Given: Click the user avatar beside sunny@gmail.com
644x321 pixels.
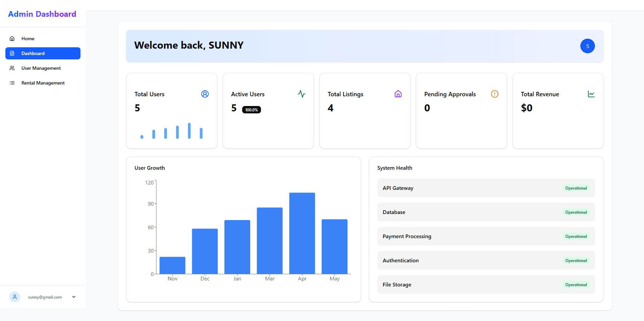Looking at the screenshot, I should (15, 297).
